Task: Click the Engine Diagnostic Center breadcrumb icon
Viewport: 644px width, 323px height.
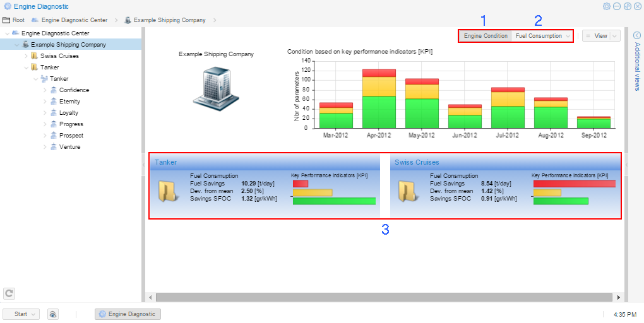Action: tap(35, 20)
